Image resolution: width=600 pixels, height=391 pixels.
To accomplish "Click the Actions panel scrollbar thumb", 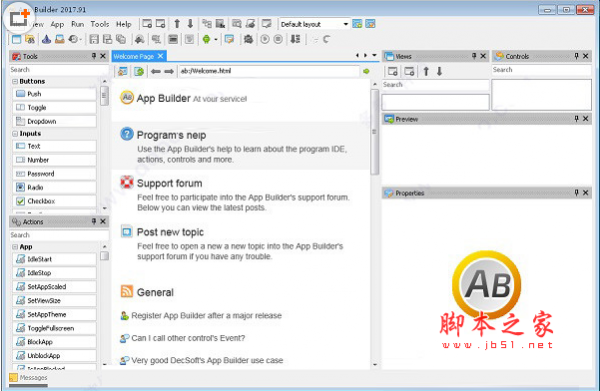I will [x=104, y=256].
